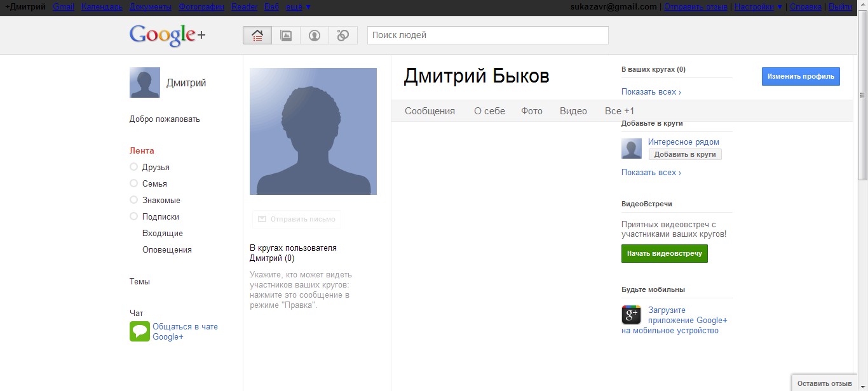Click the Google+ mobile app icon
868x391 pixels.
coord(631,315)
